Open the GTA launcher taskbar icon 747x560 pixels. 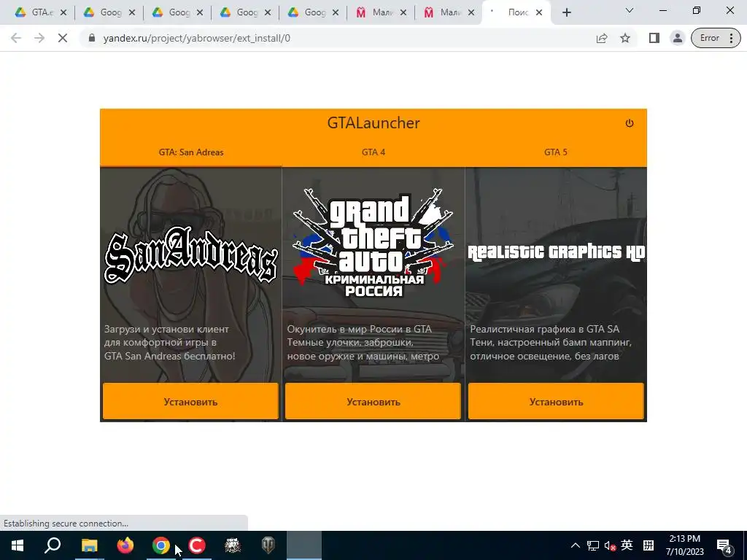233,545
